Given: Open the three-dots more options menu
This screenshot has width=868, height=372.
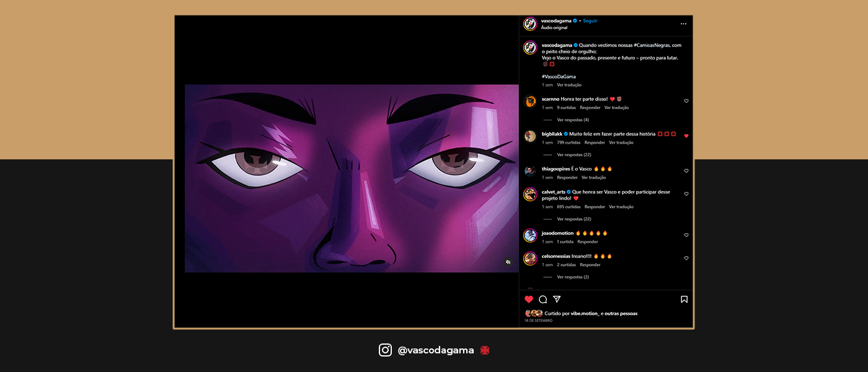Looking at the screenshot, I should coord(683,24).
